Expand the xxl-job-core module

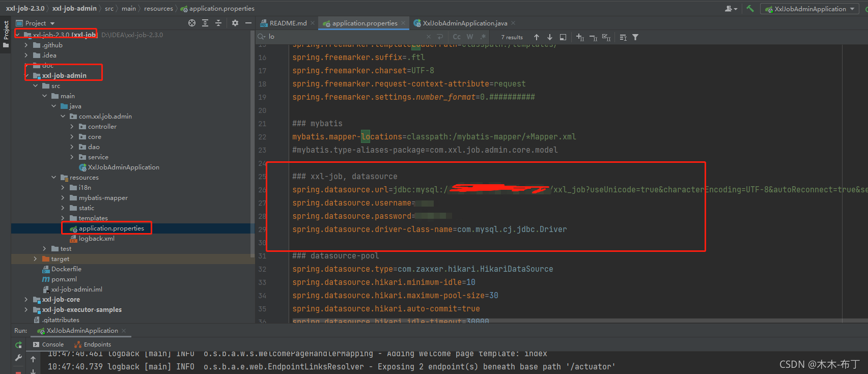coord(26,300)
